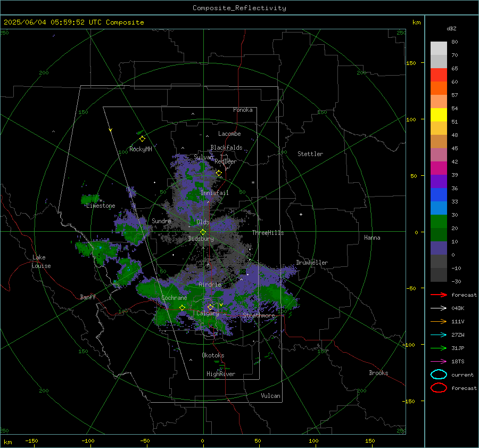This screenshot has height=448, width=479.
Task: Click the yellow diamond marker near Cochrane
Action: click(182, 307)
